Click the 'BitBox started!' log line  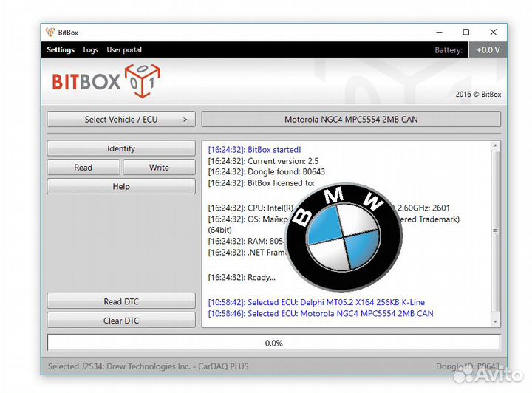[x=254, y=150]
